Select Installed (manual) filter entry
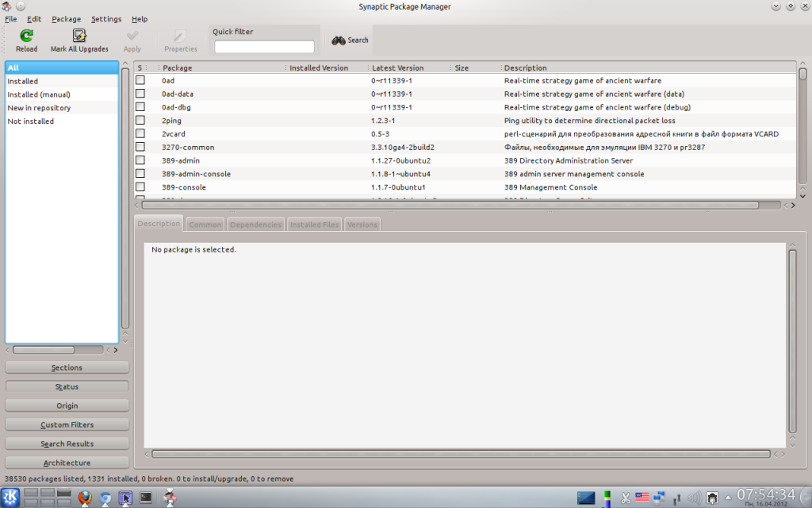Viewport: 812px width, 508px height. [x=62, y=94]
